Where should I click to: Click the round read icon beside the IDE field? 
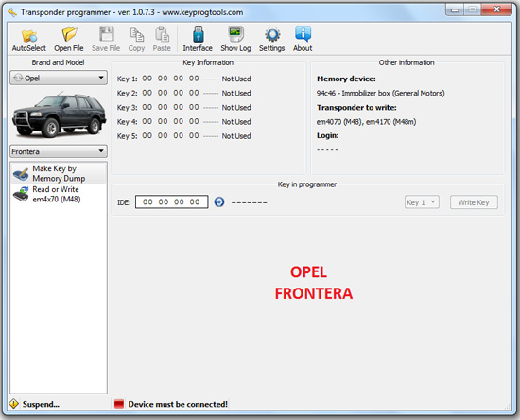pos(219,201)
